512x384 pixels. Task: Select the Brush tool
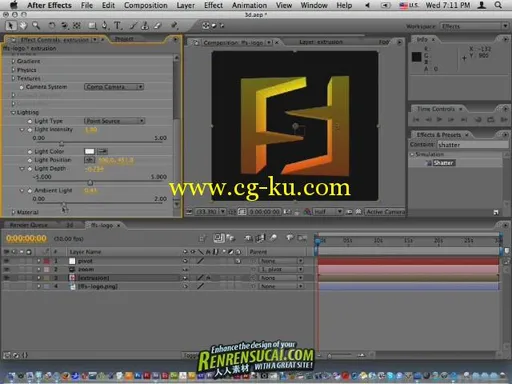point(133,26)
